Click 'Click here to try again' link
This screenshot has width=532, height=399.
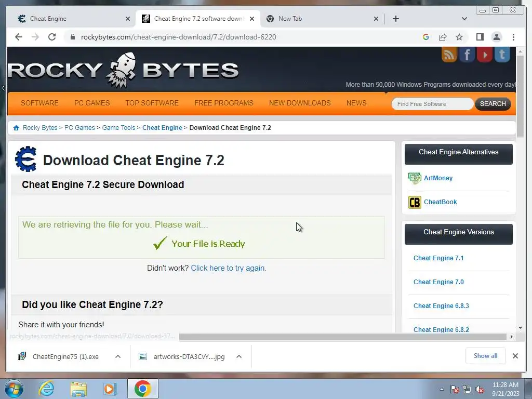[x=229, y=268]
